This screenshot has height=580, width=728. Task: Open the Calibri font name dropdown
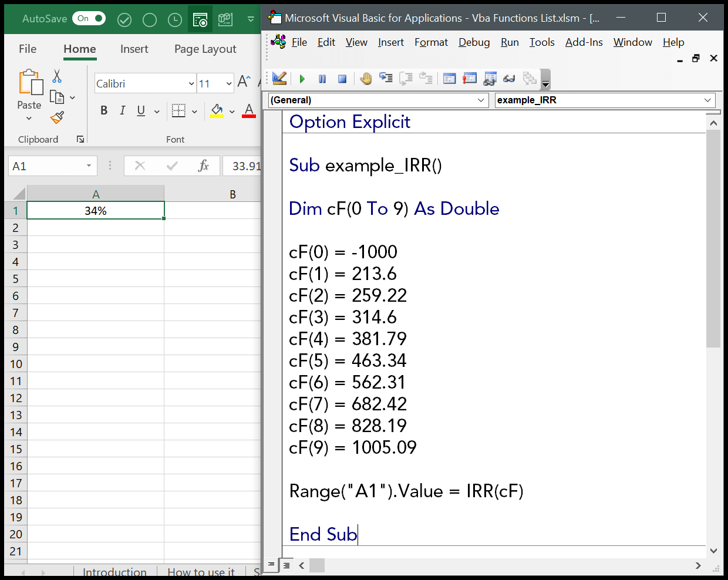(191, 84)
